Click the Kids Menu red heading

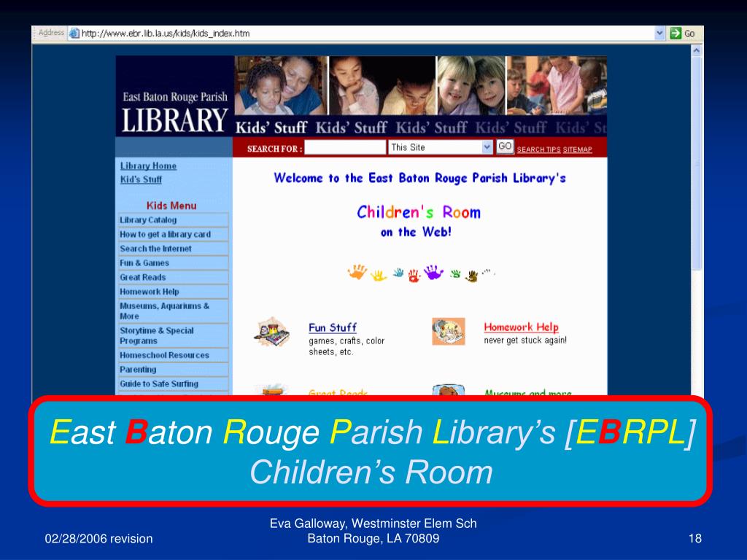[x=171, y=206]
